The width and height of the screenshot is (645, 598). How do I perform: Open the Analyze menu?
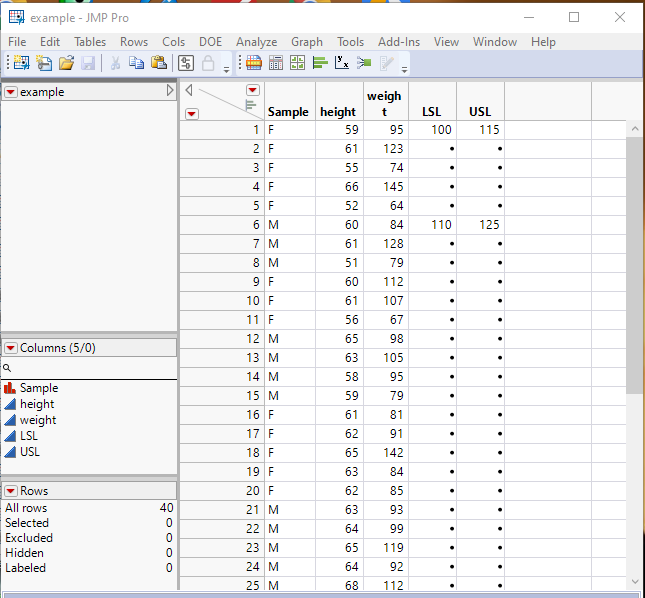256,42
